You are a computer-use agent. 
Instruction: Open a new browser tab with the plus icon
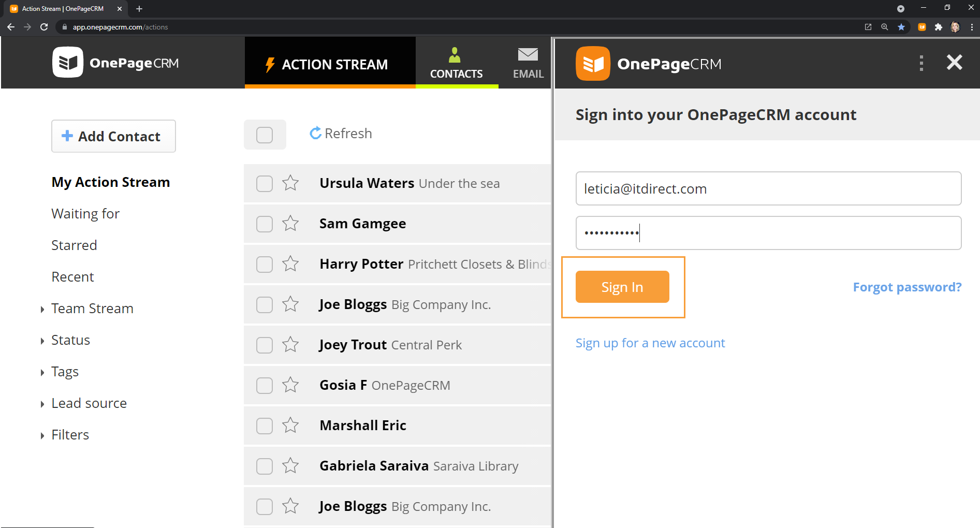coord(139,9)
